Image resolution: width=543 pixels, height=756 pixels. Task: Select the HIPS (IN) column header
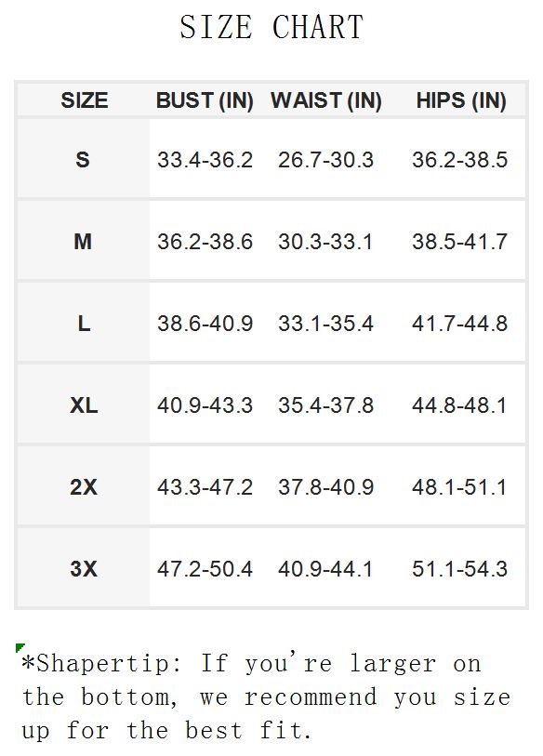point(461,100)
